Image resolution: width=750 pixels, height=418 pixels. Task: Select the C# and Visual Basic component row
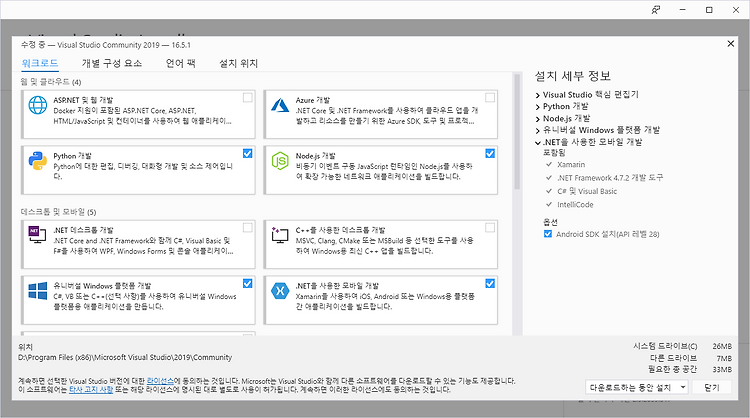click(582, 191)
